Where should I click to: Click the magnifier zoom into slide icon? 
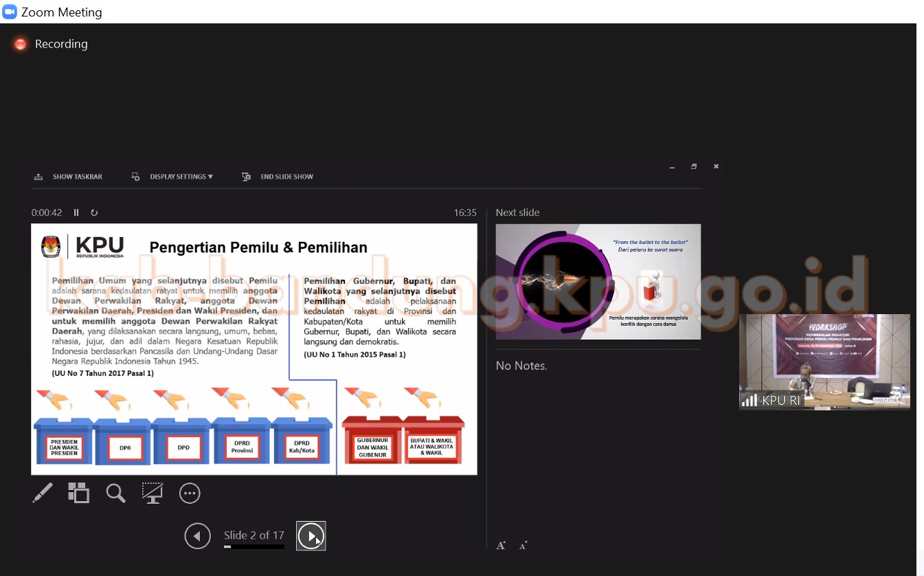tap(115, 493)
